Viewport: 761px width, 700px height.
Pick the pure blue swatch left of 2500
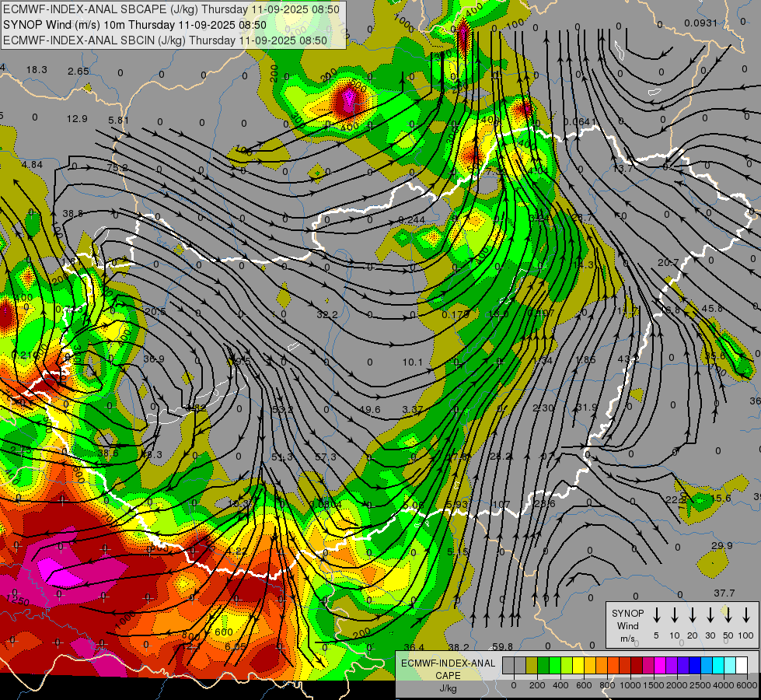[694, 666]
